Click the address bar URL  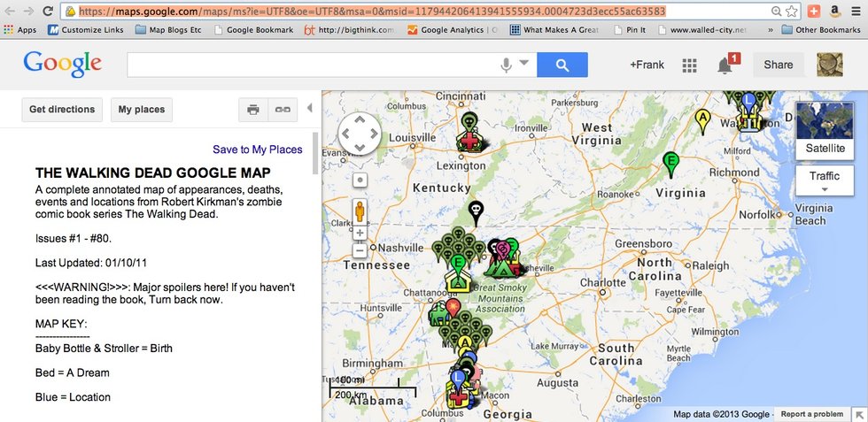click(x=372, y=12)
